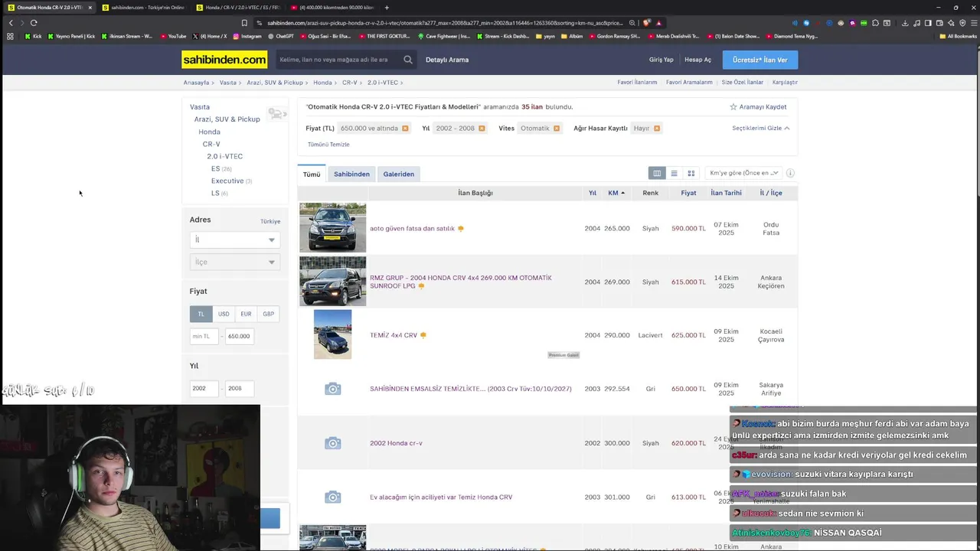This screenshot has width=980, height=551.
Task: Click the maximum year field showing 2008
Action: [x=240, y=388]
